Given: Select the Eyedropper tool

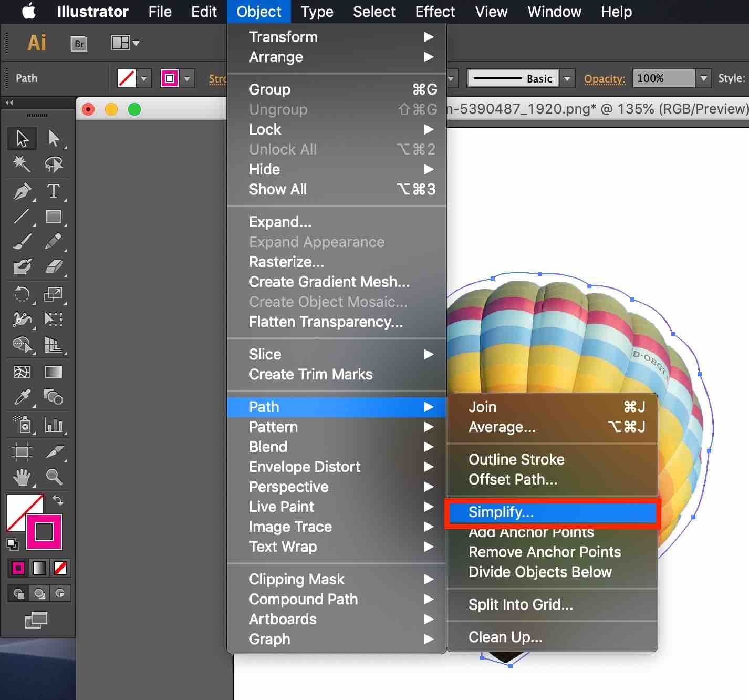Looking at the screenshot, I should coord(22,397).
